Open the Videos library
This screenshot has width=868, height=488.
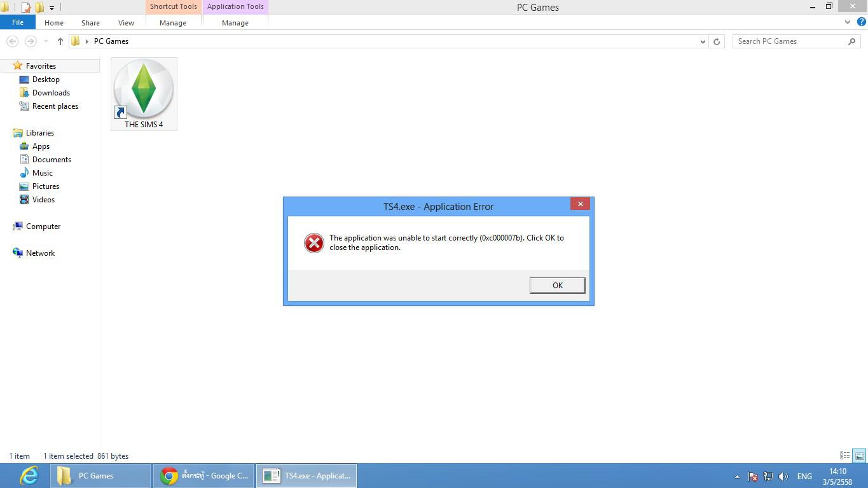point(43,200)
